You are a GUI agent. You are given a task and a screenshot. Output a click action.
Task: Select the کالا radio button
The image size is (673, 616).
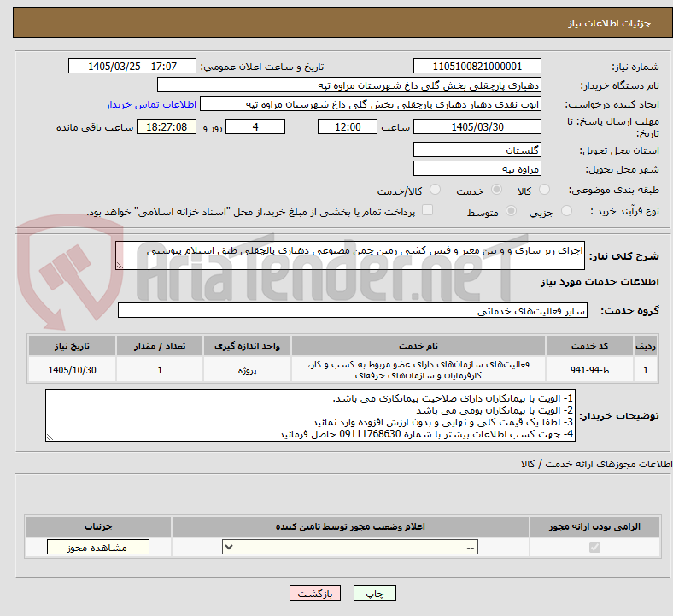point(544,190)
